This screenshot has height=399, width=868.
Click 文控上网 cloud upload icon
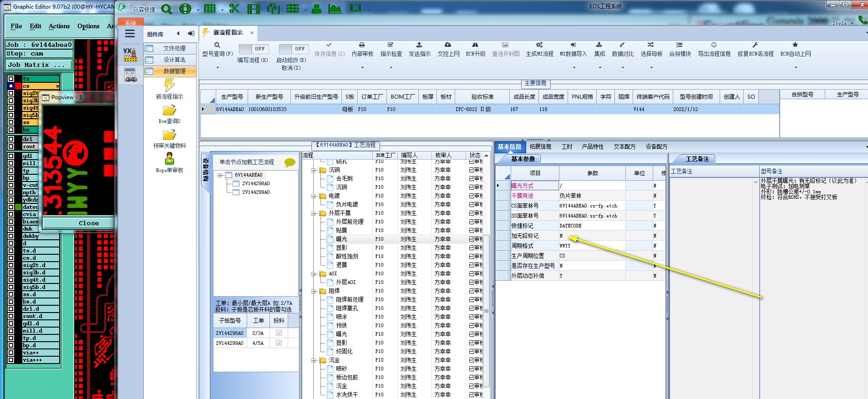(x=448, y=45)
